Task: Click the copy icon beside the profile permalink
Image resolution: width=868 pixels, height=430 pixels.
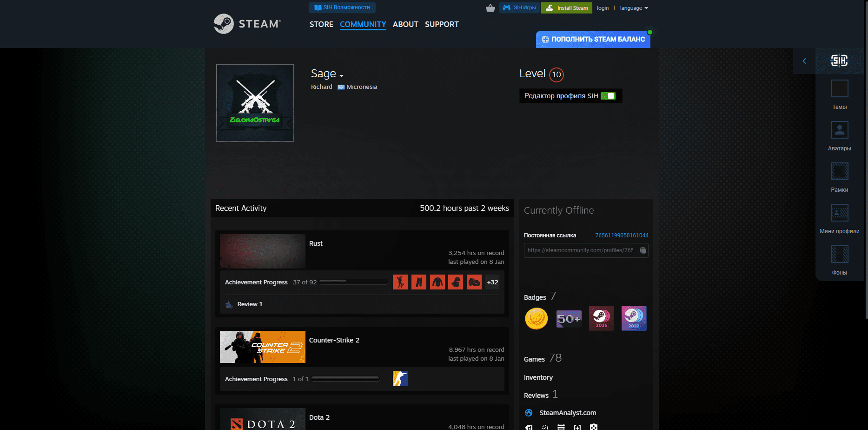Action: (x=643, y=250)
